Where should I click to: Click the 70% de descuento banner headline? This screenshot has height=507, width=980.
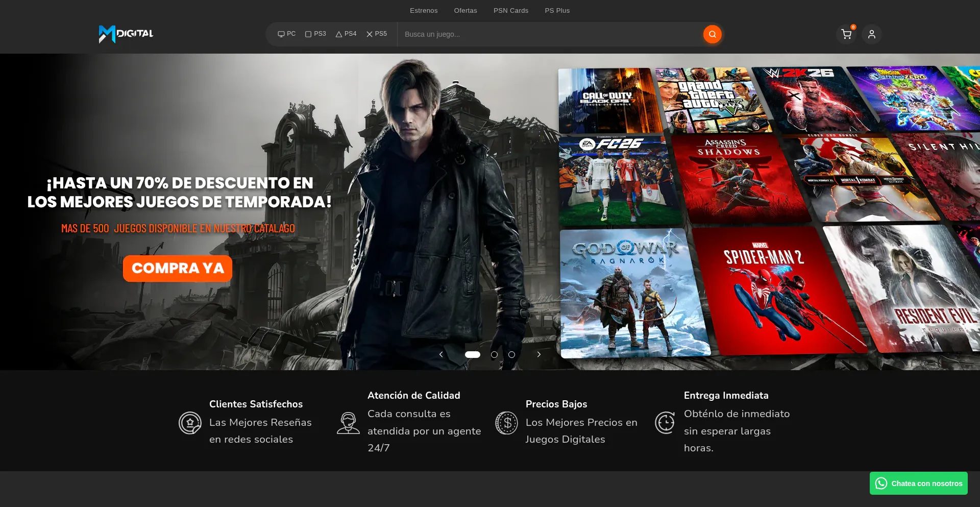(x=179, y=192)
